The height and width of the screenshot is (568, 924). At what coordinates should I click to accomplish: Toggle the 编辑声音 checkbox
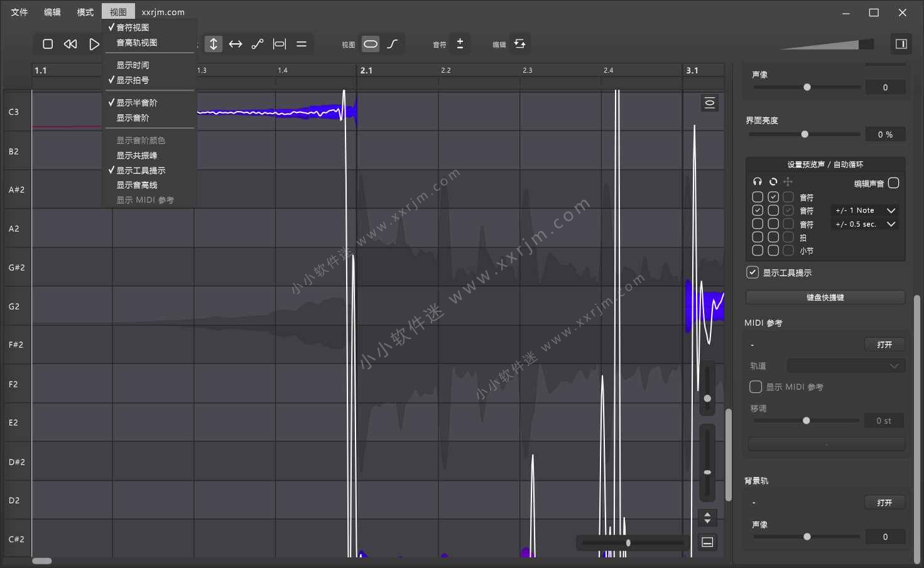894,183
